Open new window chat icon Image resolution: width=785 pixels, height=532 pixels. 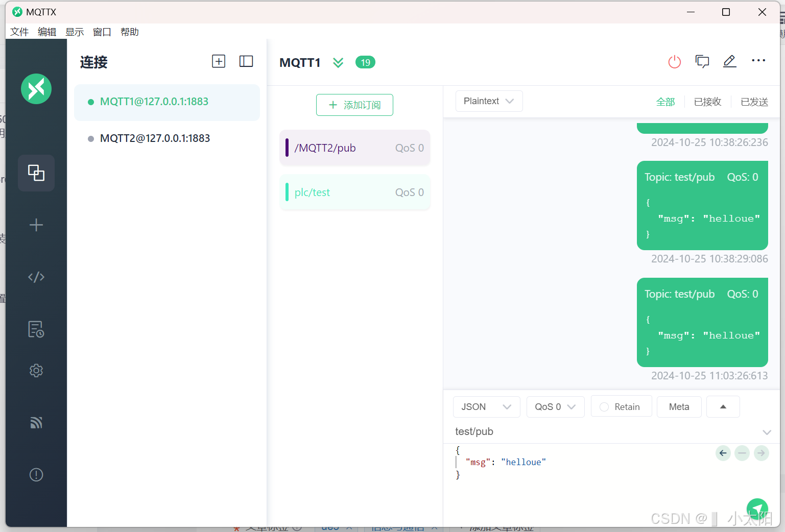click(x=702, y=62)
